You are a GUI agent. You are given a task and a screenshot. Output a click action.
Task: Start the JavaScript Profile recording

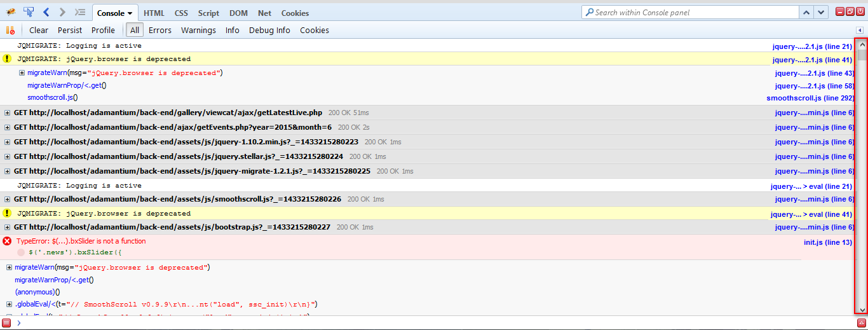[103, 30]
